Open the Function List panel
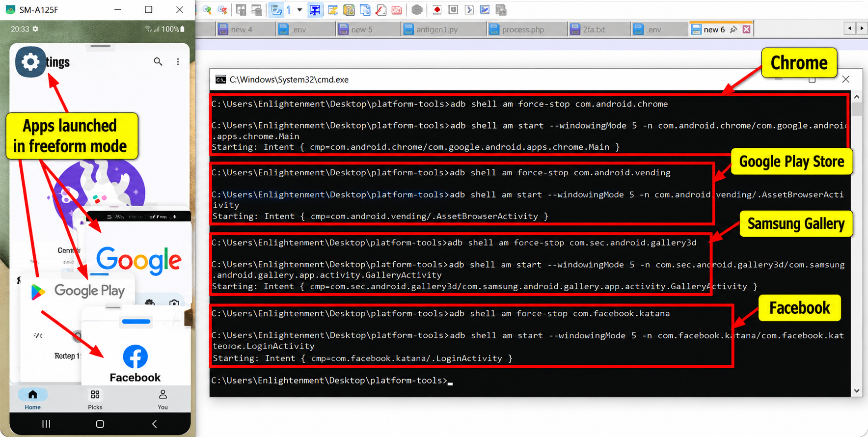868x437 pixels. pyautogui.click(x=380, y=10)
